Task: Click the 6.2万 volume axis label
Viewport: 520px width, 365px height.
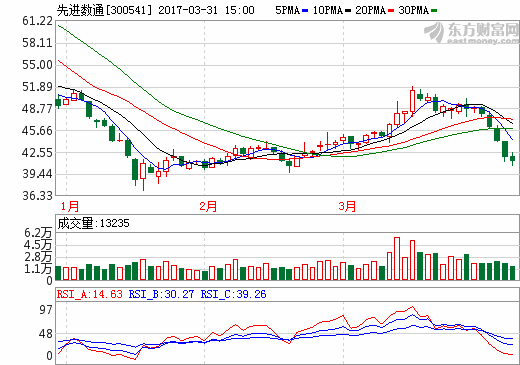Action: click(38, 233)
